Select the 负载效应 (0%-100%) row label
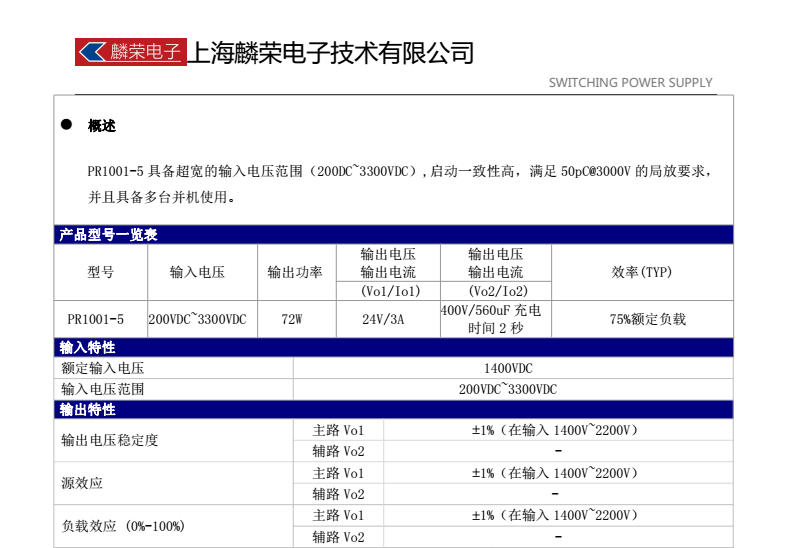This screenshot has height=548, width=793. point(123,526)
